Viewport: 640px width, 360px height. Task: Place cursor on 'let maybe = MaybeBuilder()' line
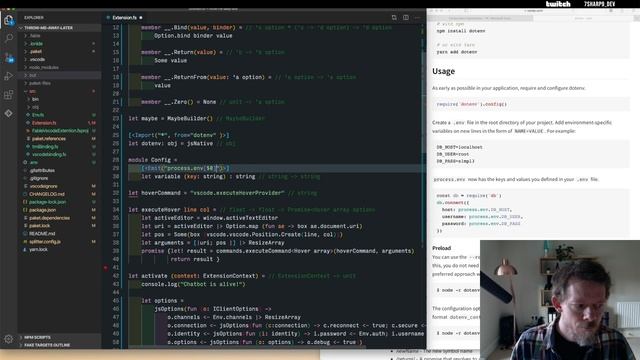[x=171, y=118]
